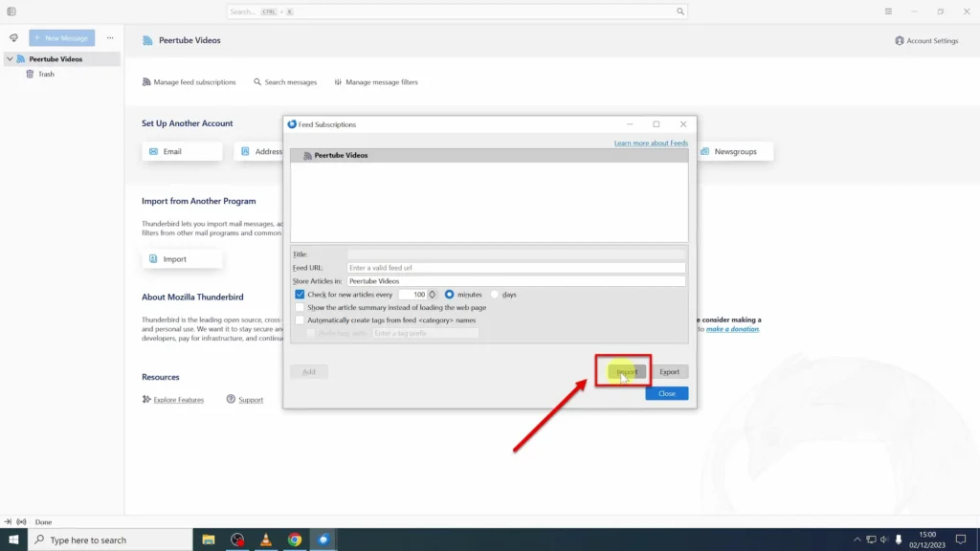Set up an Email account
This screenshot has width=980, height=551.
182,151
